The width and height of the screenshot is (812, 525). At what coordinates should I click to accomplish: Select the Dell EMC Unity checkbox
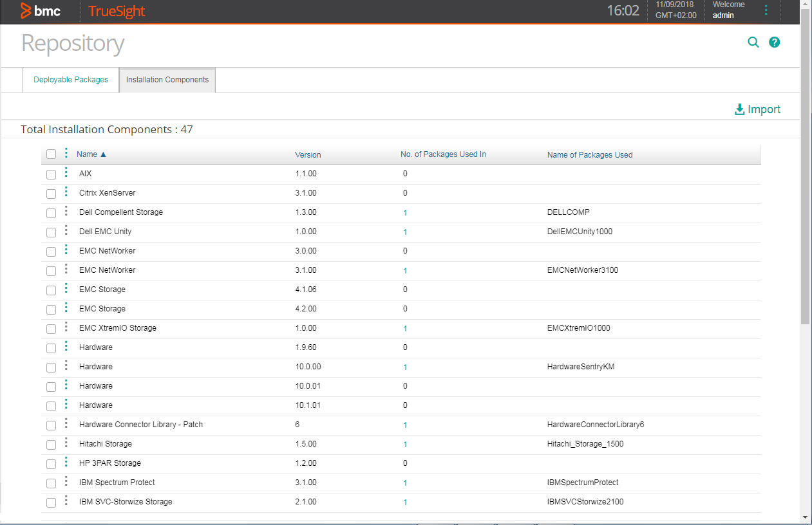52,232
